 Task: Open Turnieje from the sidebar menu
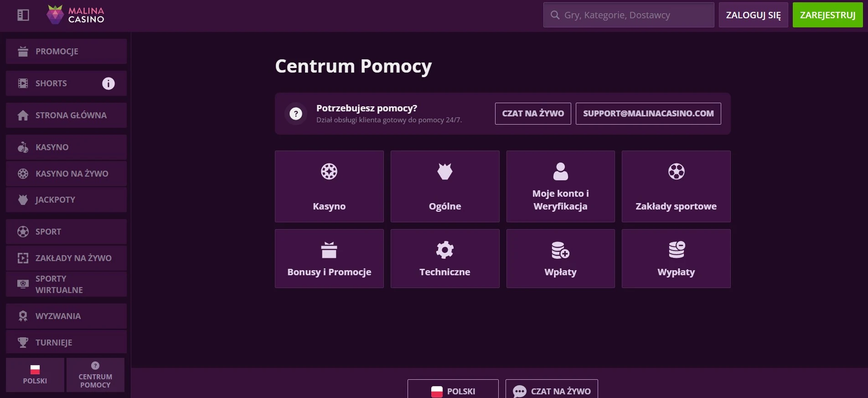[66, 342]
